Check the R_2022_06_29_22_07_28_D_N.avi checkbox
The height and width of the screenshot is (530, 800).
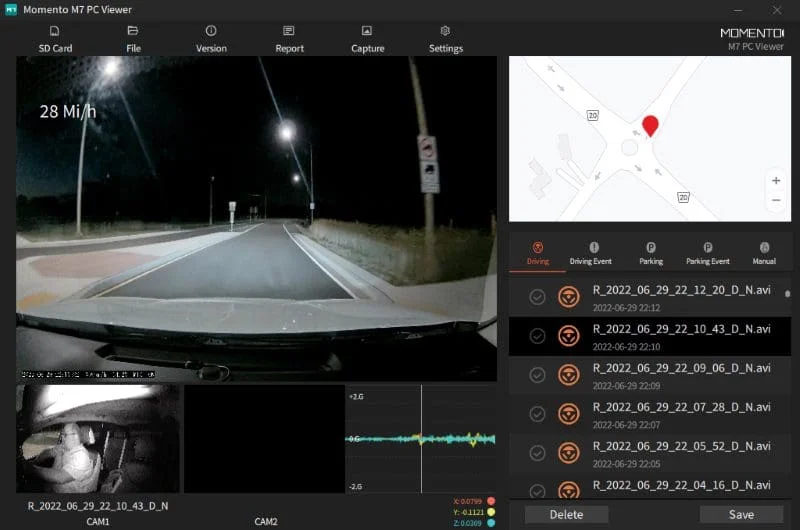click(x=537, y=414)
